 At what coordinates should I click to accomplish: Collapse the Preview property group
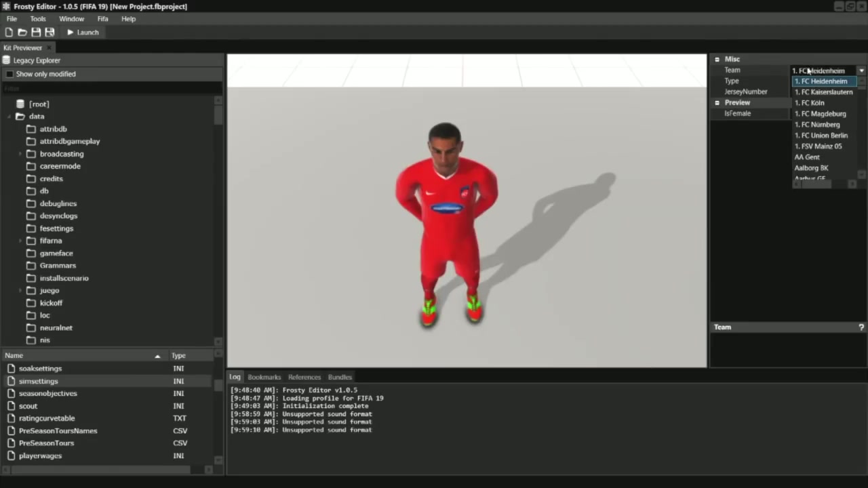717,103
